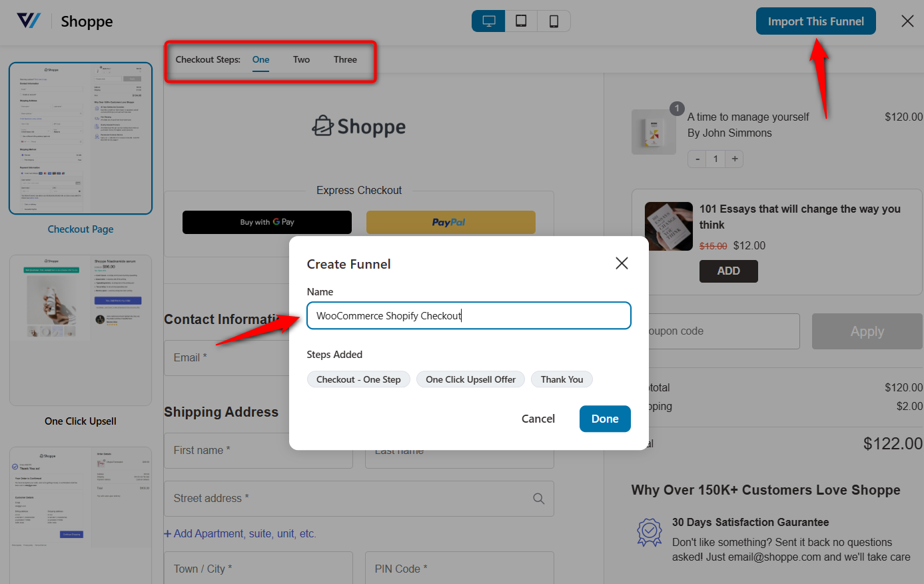This screenshot has height=584, width=924.
Task: Click 'By John Simmons' author text
Action: click(x=729, y=133)
